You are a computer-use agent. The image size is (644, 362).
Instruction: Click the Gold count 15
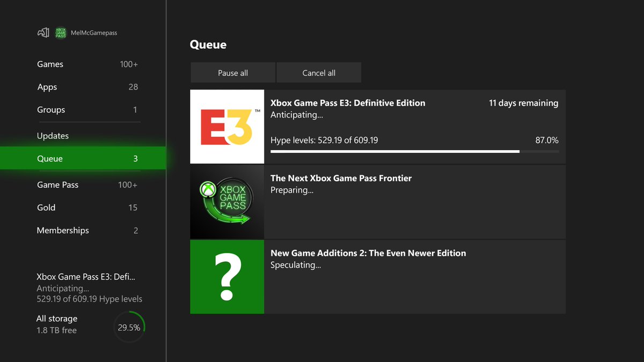[133, 208]
